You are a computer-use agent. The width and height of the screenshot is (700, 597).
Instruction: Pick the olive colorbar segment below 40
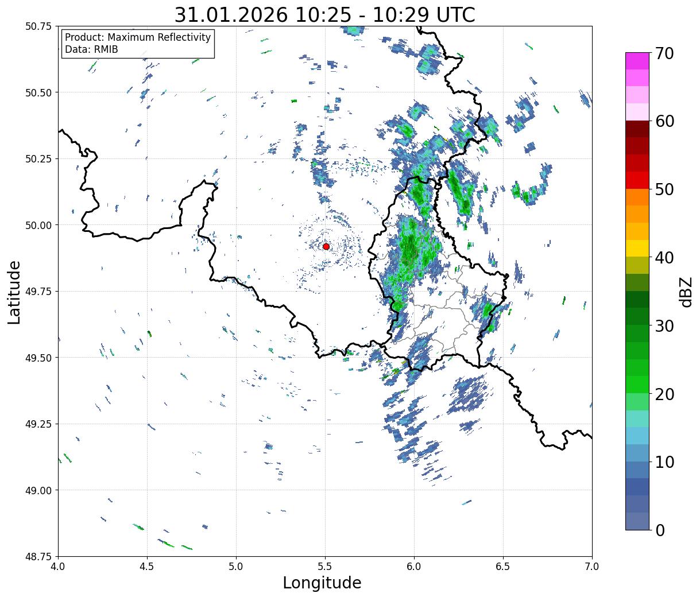pos(637,265)
